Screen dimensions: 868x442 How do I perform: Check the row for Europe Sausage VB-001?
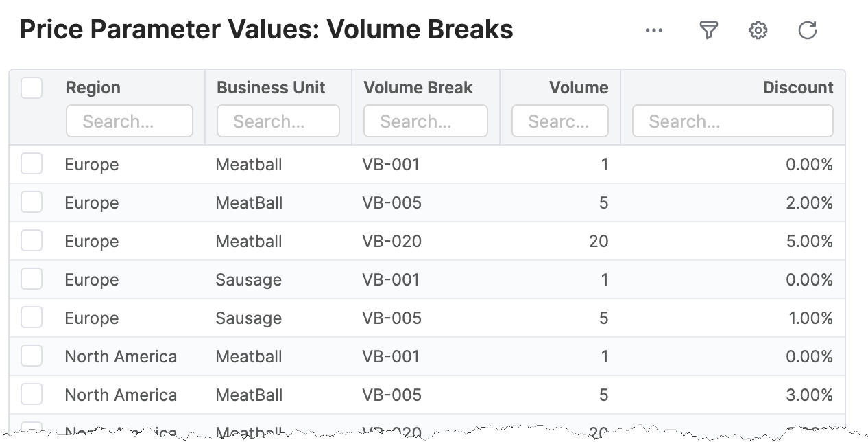32,279
